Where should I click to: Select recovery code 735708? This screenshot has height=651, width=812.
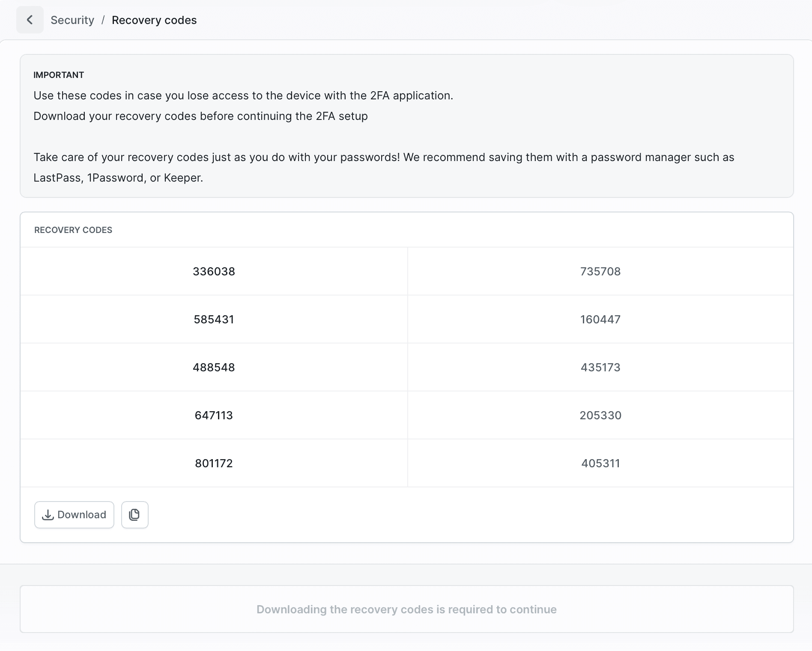point(600,272)
